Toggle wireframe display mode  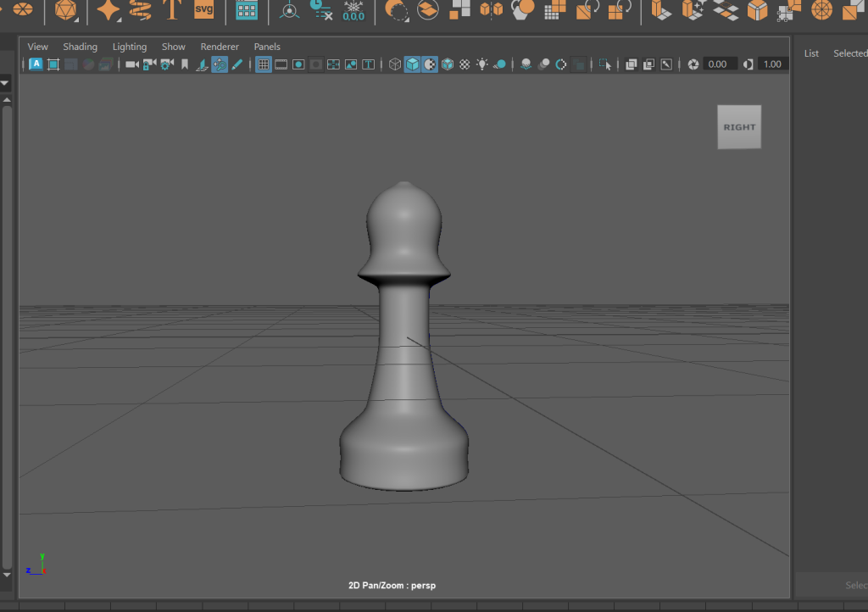394,64
